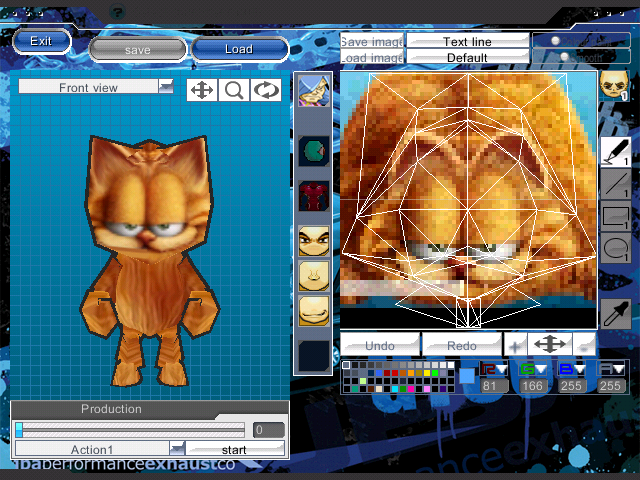Click the Production animation slider handle
The width and height of the screenshot is (640, 480).
19,430
